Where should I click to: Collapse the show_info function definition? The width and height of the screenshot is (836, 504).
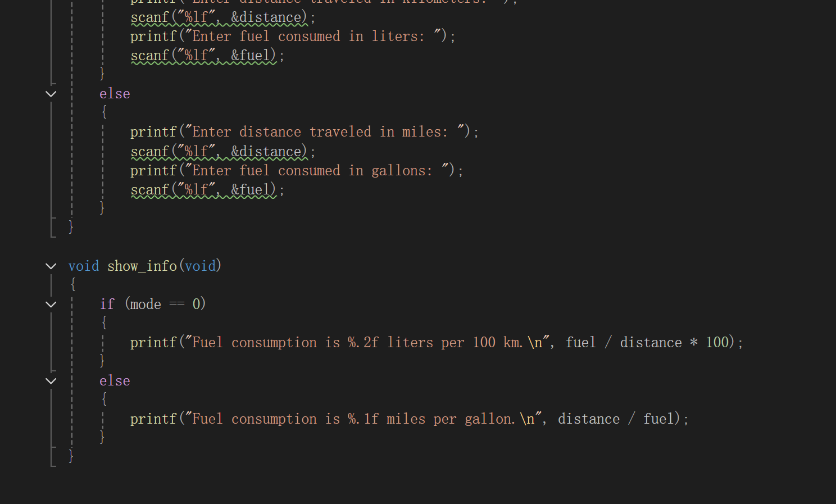(x=51, y=266)
